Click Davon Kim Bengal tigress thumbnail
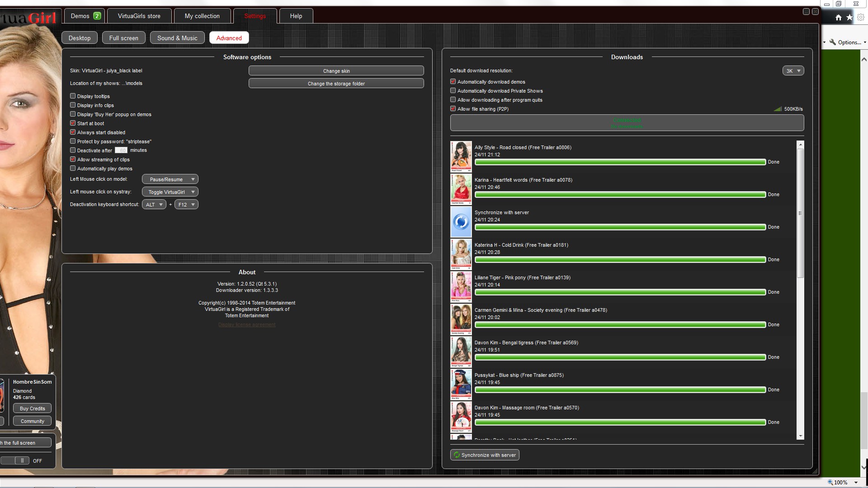868x488 pixels. click(461, 352)
